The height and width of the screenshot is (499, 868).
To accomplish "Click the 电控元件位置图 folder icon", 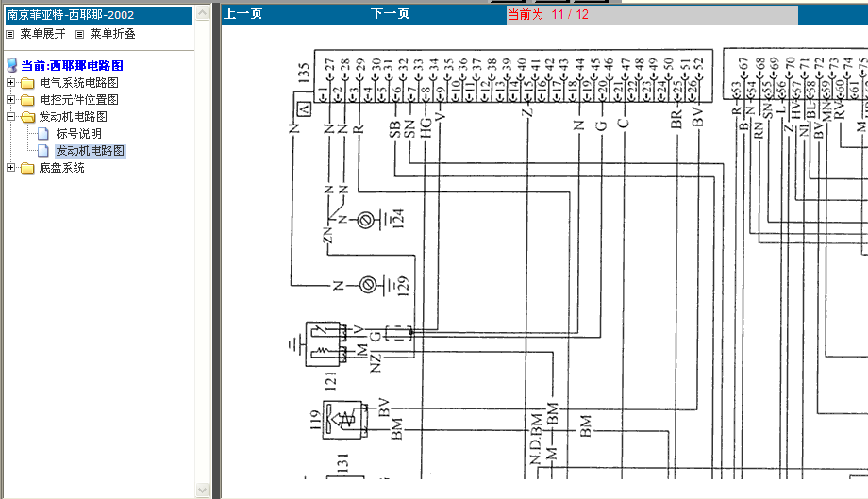I will [x=27, y=100].
